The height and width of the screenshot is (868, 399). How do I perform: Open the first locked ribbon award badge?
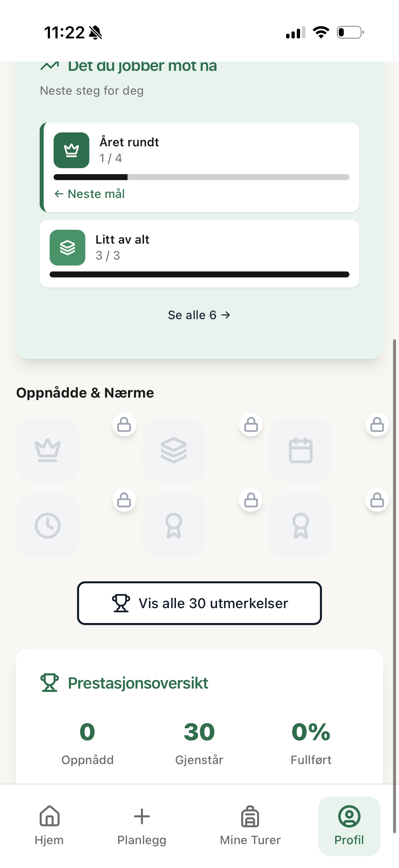click(x=174, y=526)
